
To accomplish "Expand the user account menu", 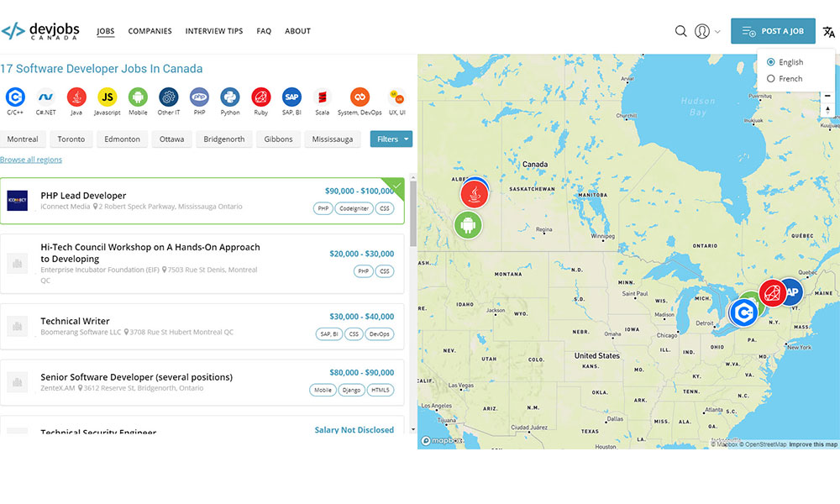I will point(707,31).
